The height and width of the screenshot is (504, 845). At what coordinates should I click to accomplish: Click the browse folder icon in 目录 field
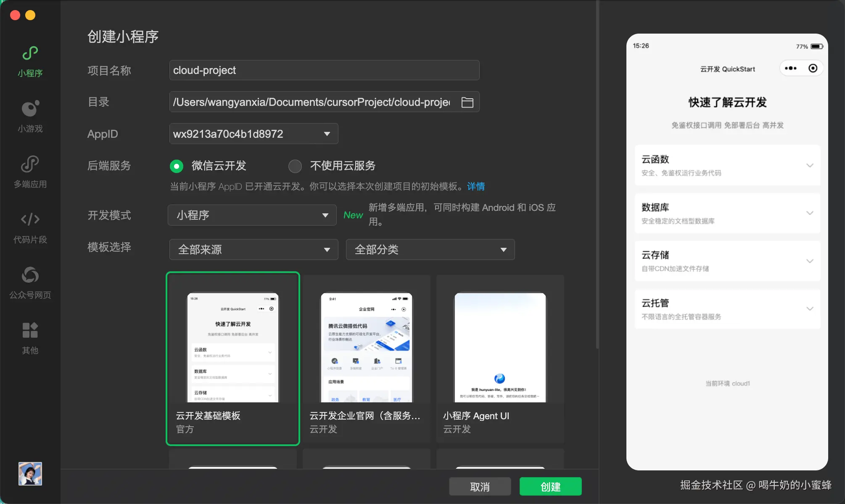(x=467, y=102)
